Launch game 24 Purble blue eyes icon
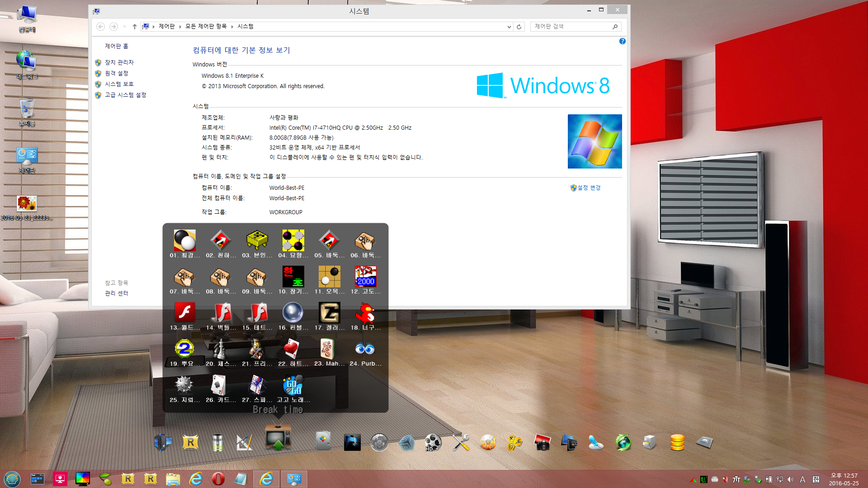The height and width of the screenshot is (488, 868). tap(366, 349)
